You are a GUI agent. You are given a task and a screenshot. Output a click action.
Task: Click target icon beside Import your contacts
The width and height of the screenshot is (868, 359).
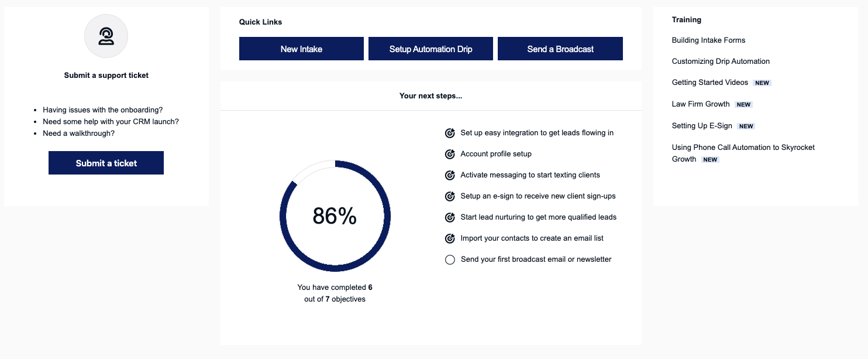point(450,238)
